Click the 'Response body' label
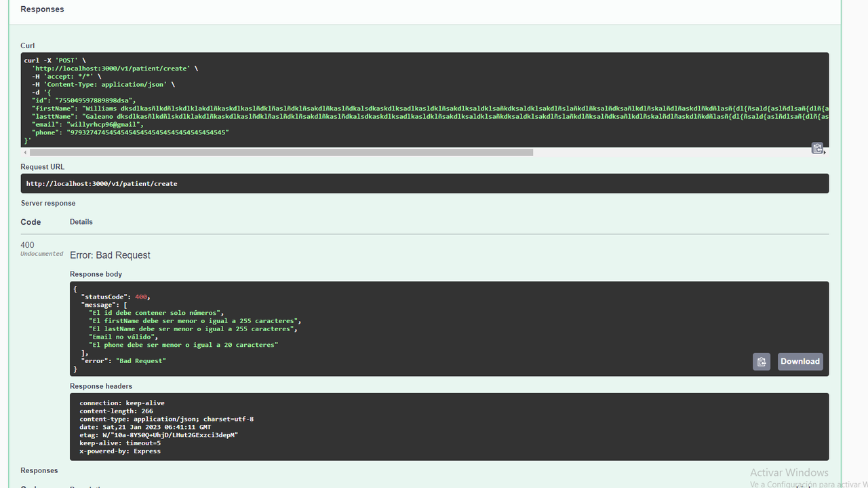The width and height of the screenshot is (868, 488). point(96,274)
